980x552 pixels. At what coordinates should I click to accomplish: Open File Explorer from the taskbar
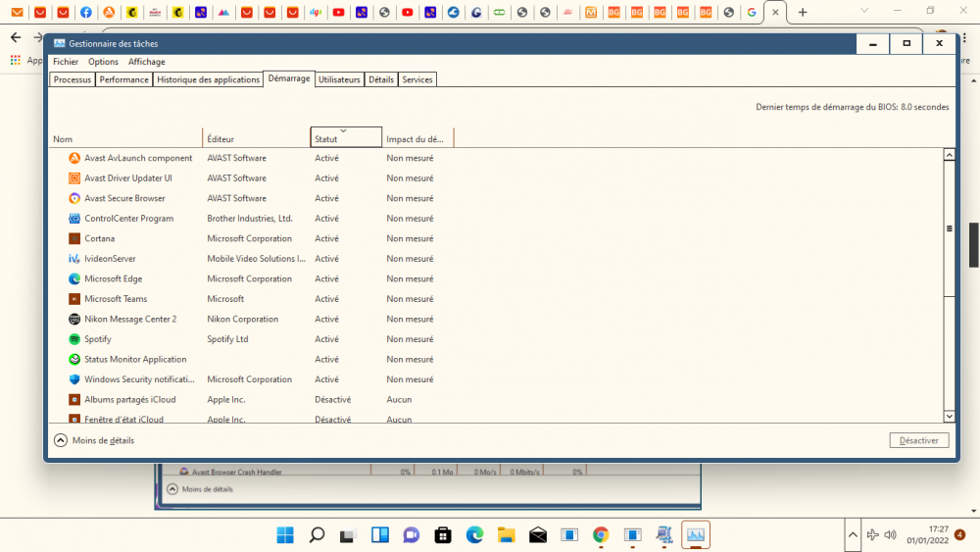tap(507, 535)
